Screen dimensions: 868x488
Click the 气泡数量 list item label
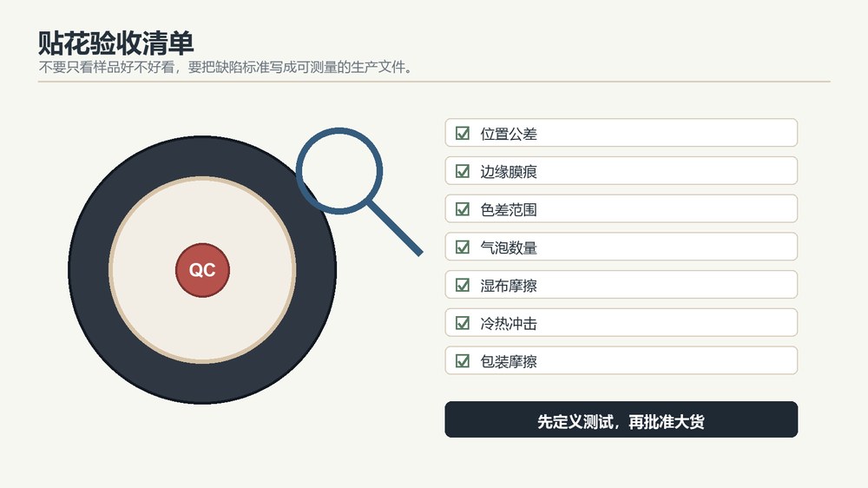(x=508, y=247)
